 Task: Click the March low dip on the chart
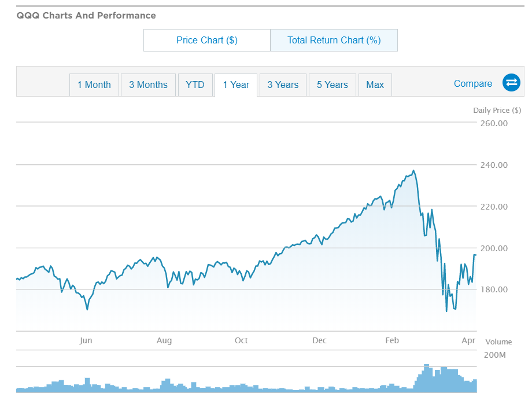click(447, 311)
